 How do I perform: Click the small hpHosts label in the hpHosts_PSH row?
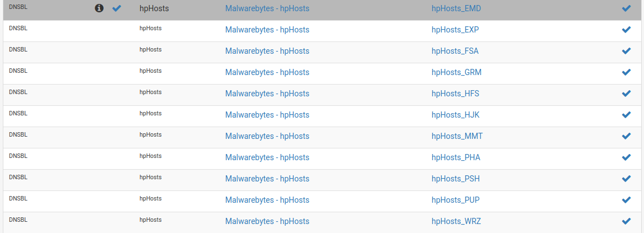(x=150, y=177)
